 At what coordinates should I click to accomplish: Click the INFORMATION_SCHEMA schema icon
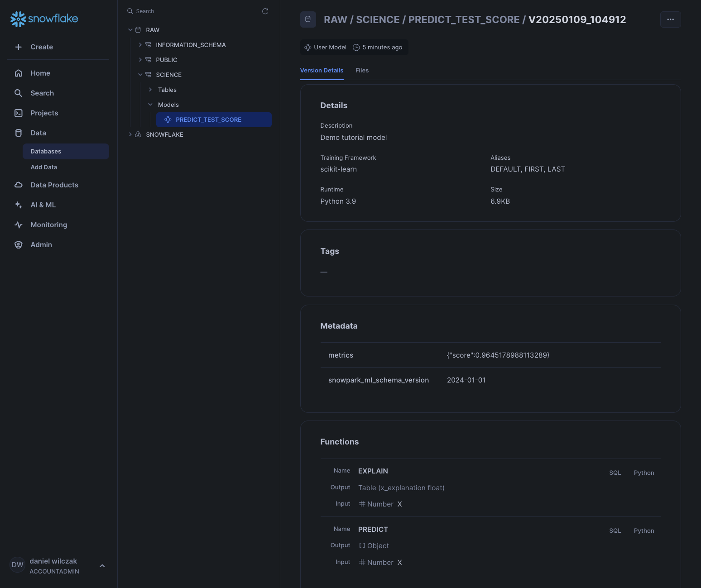(x=148, y=45)
